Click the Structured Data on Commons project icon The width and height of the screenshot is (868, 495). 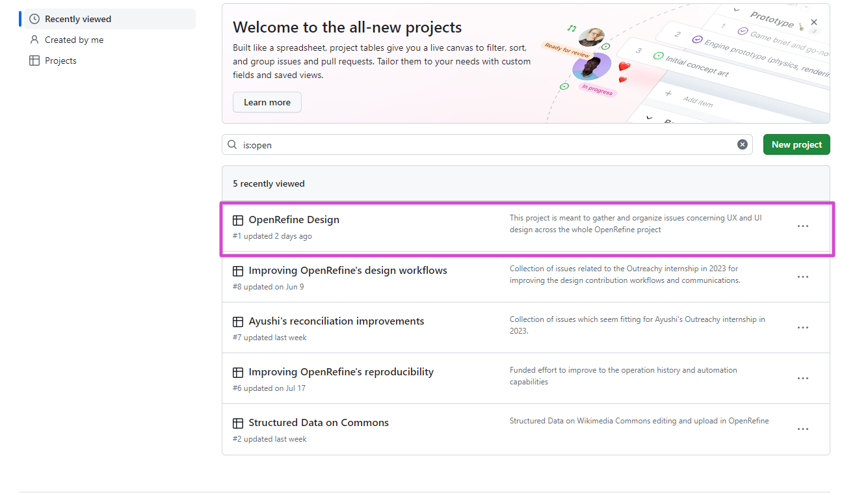click(238, 422)
